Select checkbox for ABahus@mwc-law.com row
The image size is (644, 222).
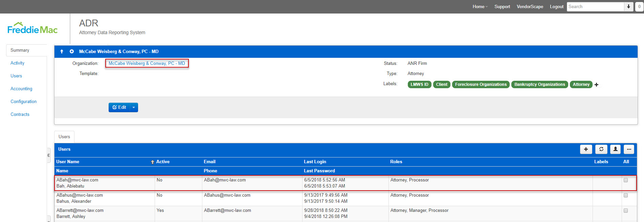626,195
